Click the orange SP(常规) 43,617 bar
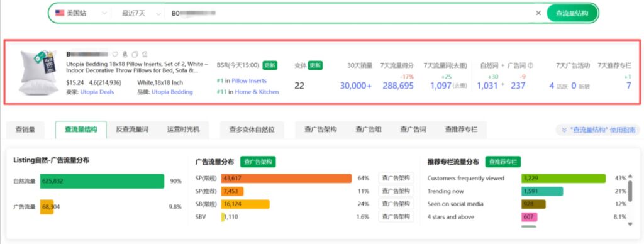The width and height of the screenshot is (644, 244). (286, 178)
